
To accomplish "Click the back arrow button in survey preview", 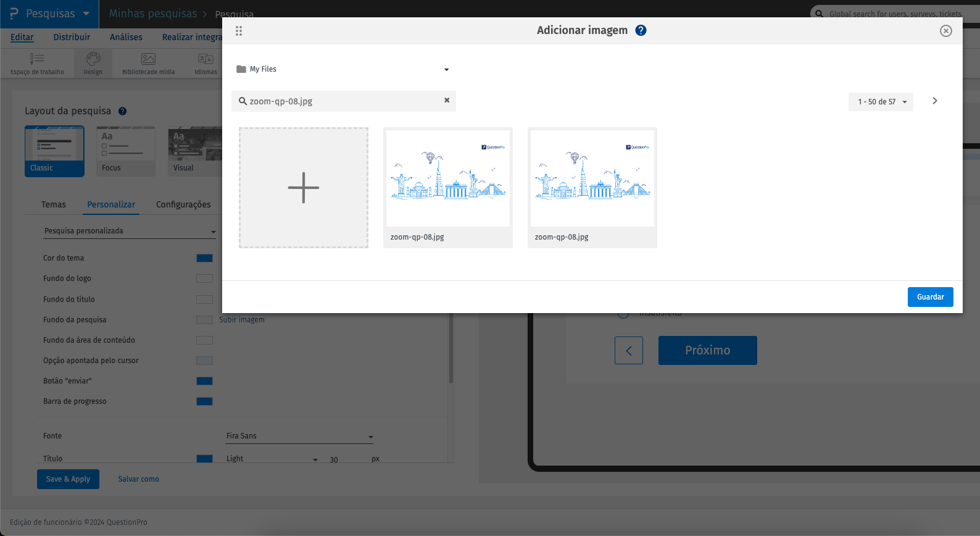I will [629, 351].
